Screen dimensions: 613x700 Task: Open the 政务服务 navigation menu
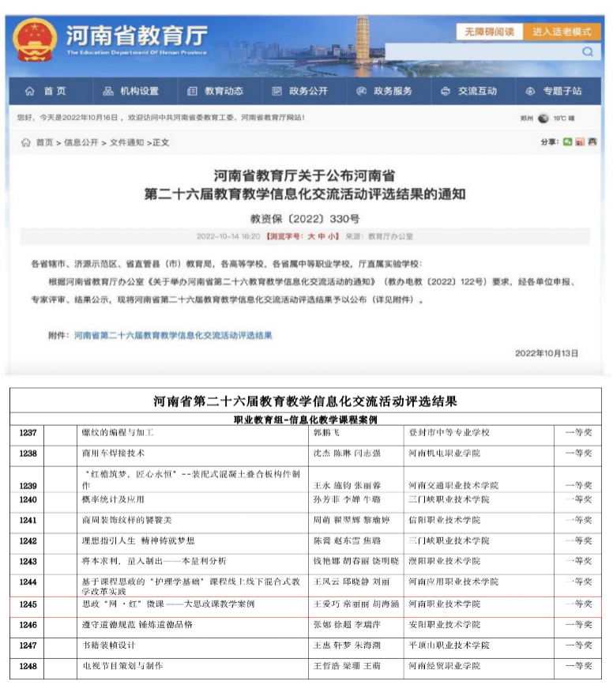coord(384,92)
